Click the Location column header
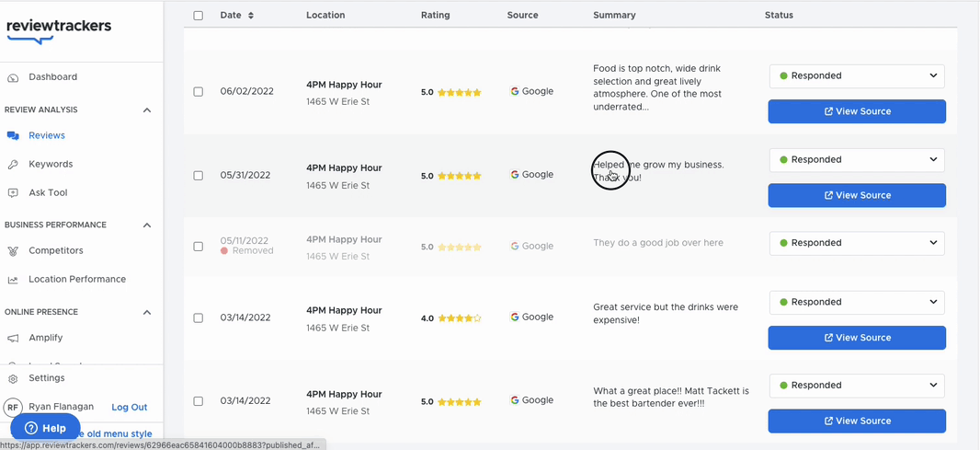Screen dimensions: 980x450 [x=325, y=15]
